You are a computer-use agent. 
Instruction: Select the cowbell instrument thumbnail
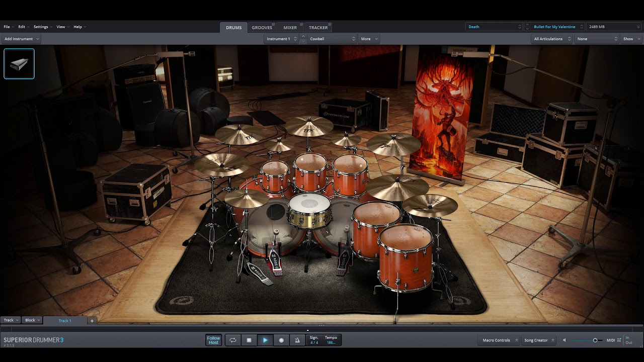[19, 64]
